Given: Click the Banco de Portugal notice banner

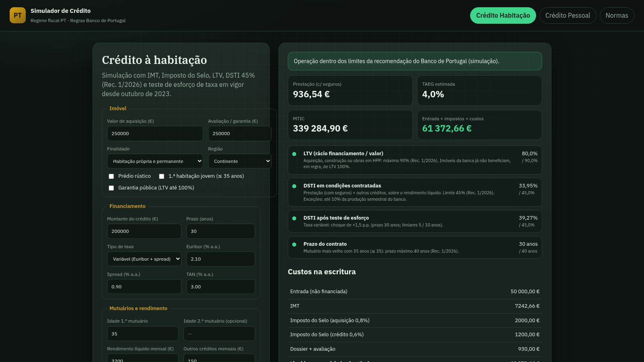Looking at the screenshot, I should [415, 61].
